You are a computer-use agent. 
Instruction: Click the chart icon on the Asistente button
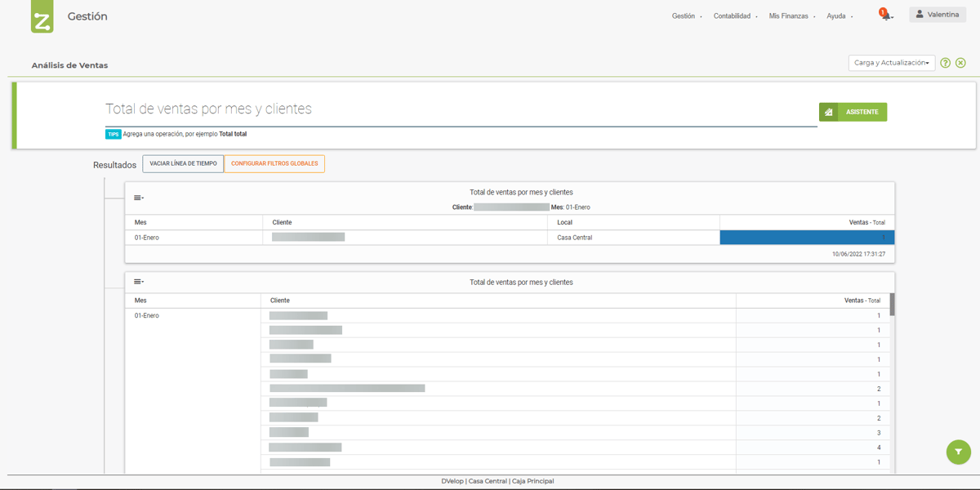click(830, 111)
